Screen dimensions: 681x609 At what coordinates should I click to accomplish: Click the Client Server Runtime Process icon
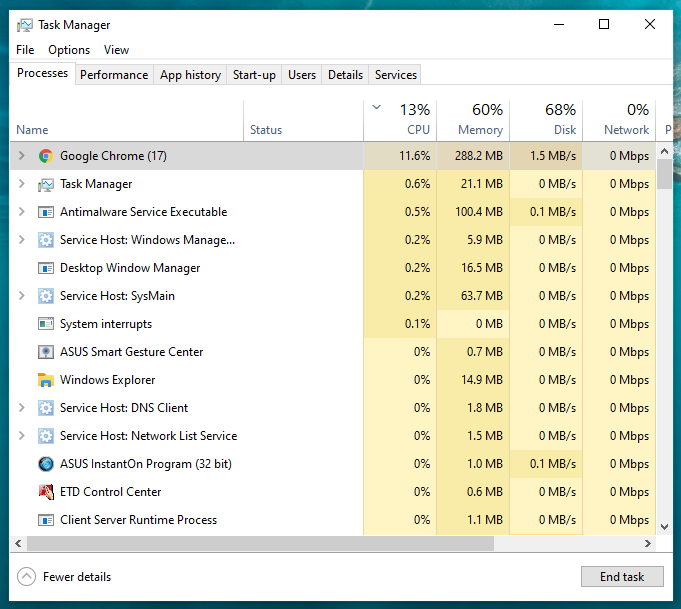point(46,520)
